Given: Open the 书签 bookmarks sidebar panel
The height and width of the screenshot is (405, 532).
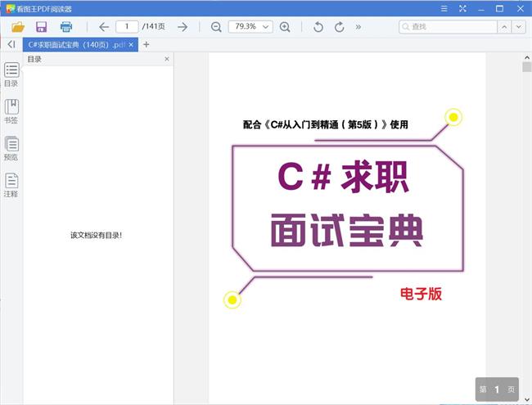Looking at the screenshot, I should click(x=11, y=111).
